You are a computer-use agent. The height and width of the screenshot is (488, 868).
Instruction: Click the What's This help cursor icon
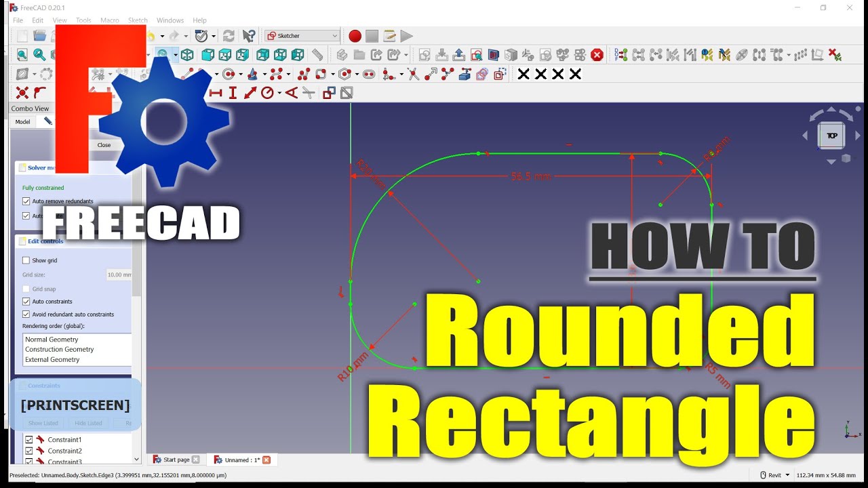[249, 36]
